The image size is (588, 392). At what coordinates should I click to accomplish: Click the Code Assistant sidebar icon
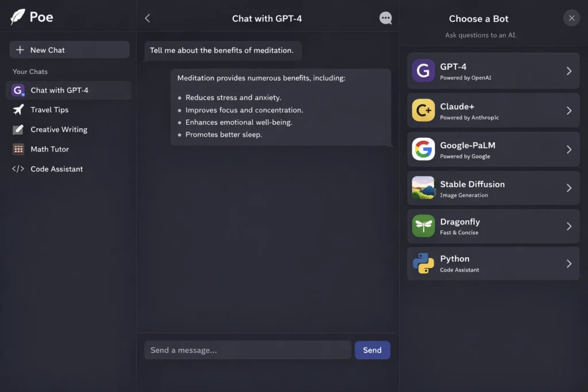coord(17,169)
